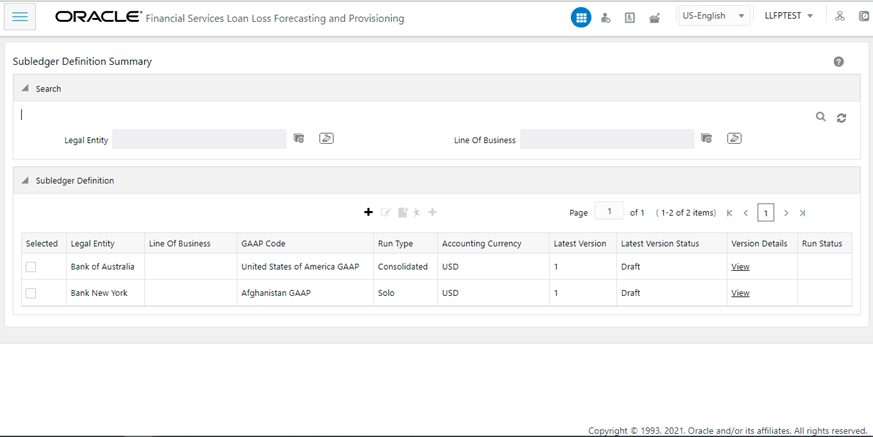Click the Page number input box
Screen dimensions: 873x437
609,212
